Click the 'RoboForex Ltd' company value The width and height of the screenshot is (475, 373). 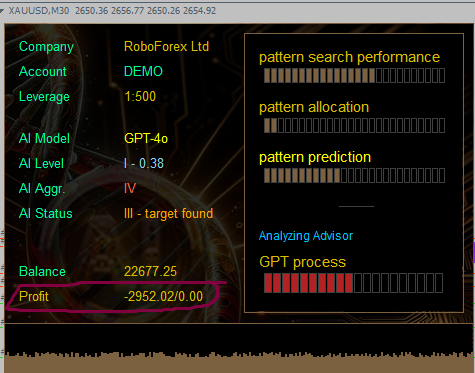click(166, 47)
